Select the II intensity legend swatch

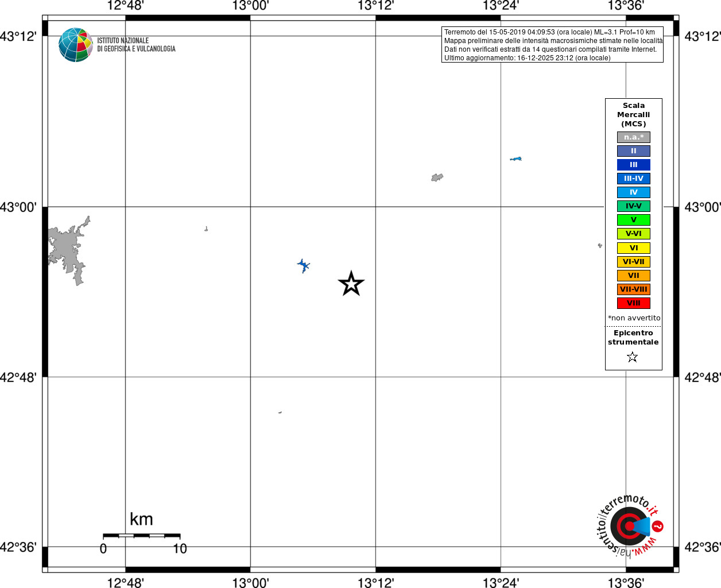point(634,151)
